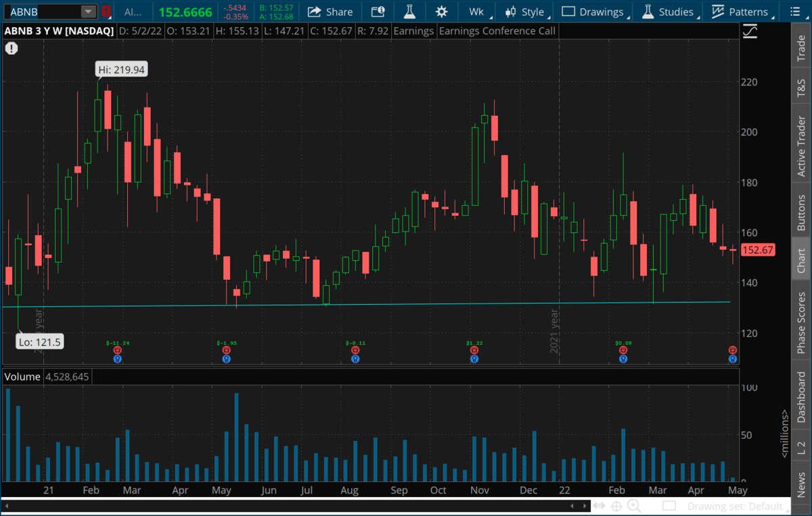Click the horizontal scrollbar left arrow

click(x=7, y=506)
